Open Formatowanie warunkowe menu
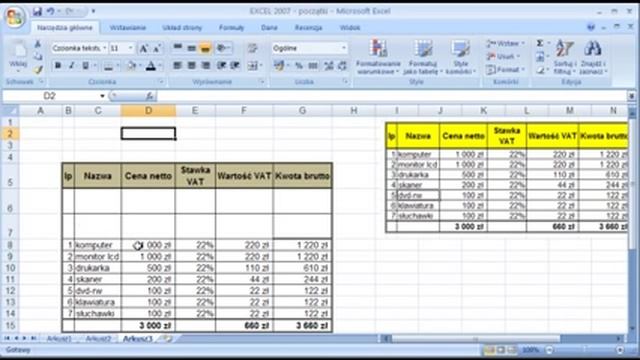This screenshot has width=640, height=360. click(378, 57)
